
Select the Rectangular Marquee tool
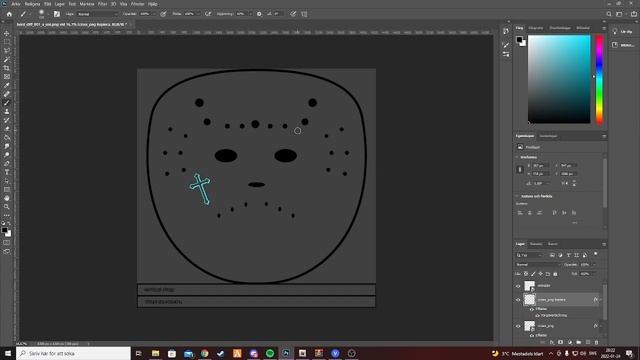pos(7,42)
